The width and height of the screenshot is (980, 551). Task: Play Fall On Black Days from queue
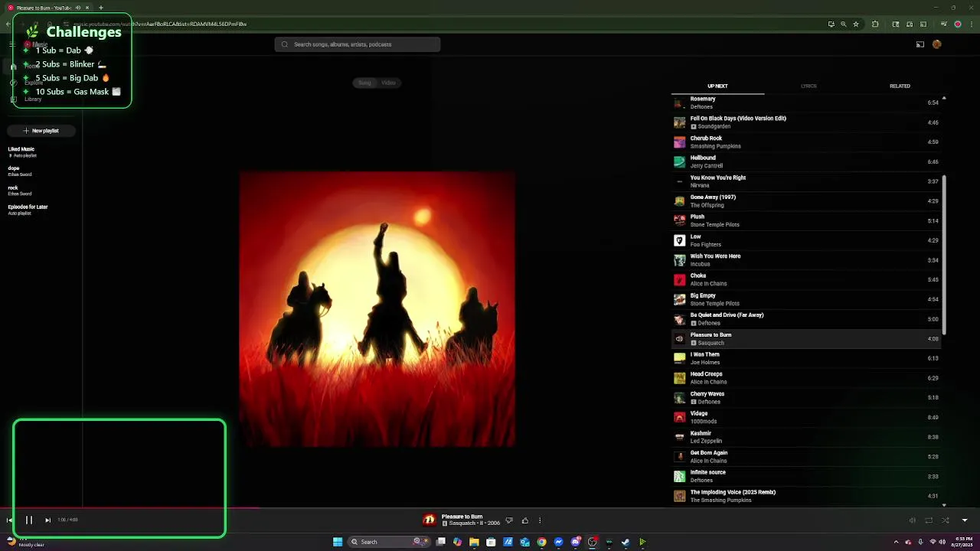point(807,122)
